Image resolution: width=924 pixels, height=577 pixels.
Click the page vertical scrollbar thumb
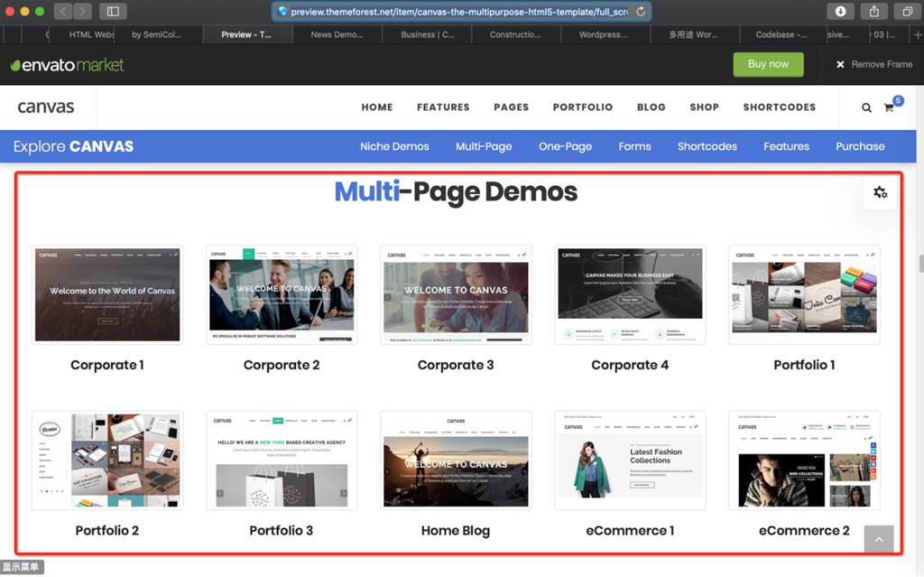coord(920,262)
